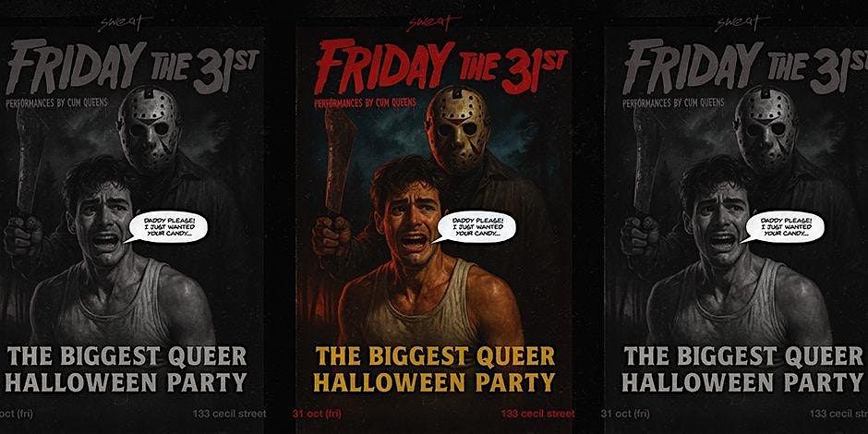
Task: Click the yellow "THE BIGGEST QUEER" headline
Action: click(x=435, y=357)
